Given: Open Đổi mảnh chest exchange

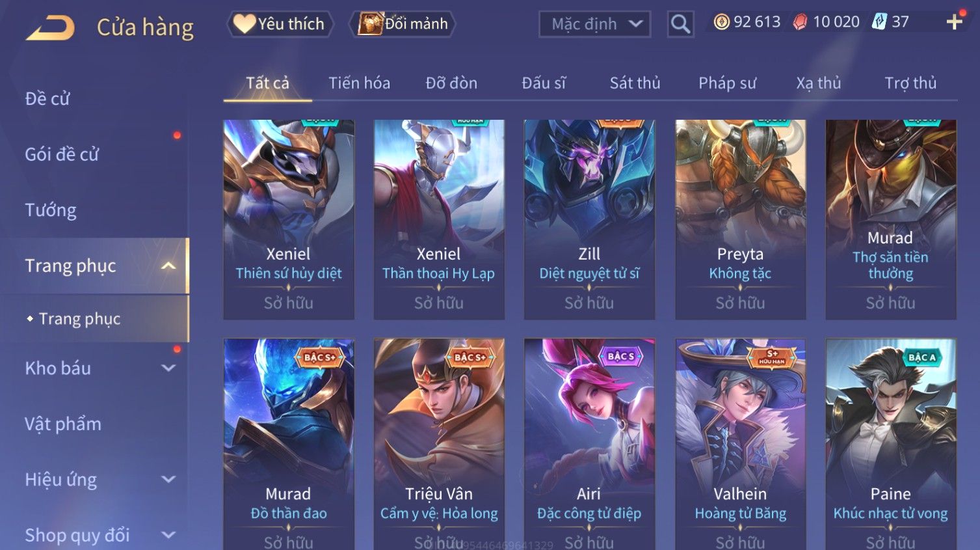Looking at the screenshot, I should (x=403, y=24).
